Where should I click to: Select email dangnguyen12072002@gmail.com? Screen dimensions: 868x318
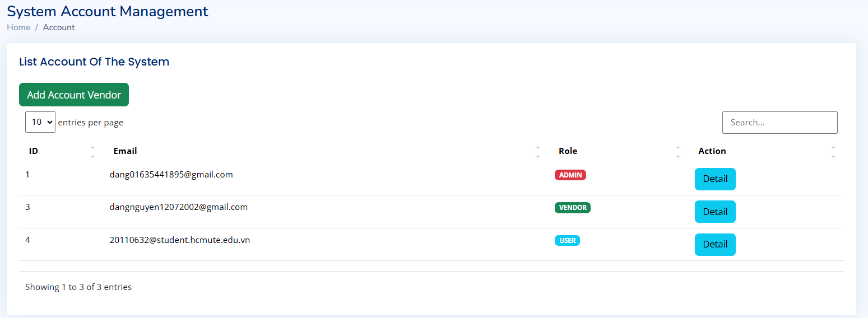[x=179, y=207]
